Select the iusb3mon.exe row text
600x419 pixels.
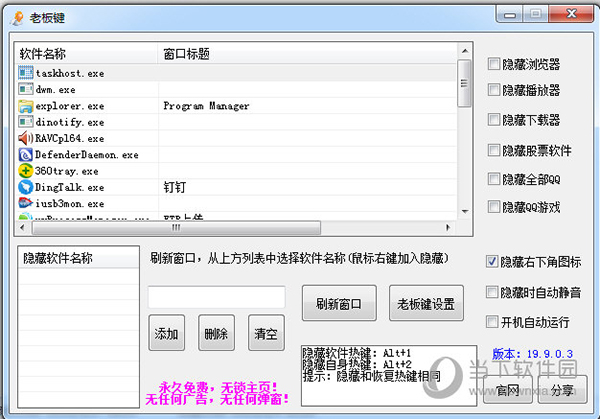pyautogui.click(x=70, y=204)
